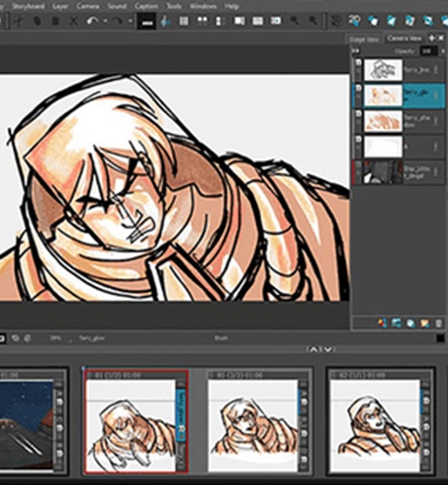Select the top line-art layer thumbnail
This screenshot has height=485, width=448.
click(383, 69)
